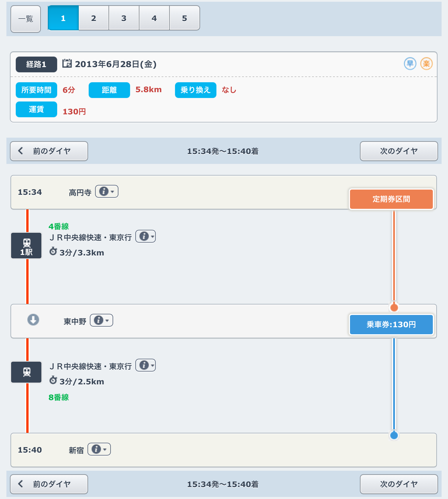Click the orange 楽 (easy route) badge icon

(x=426, y=64)
